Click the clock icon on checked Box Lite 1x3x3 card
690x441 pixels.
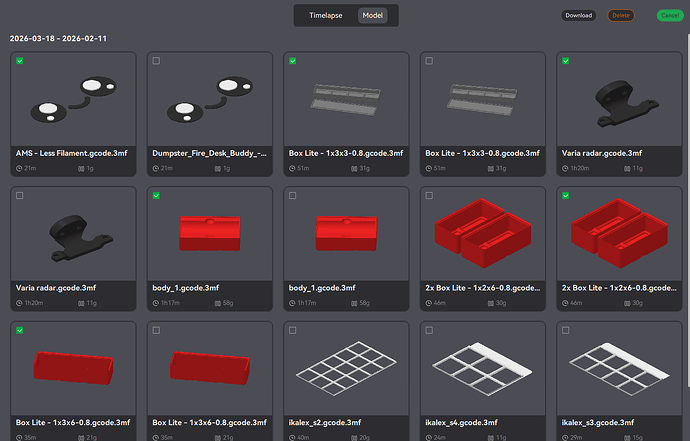click(292, 169)
